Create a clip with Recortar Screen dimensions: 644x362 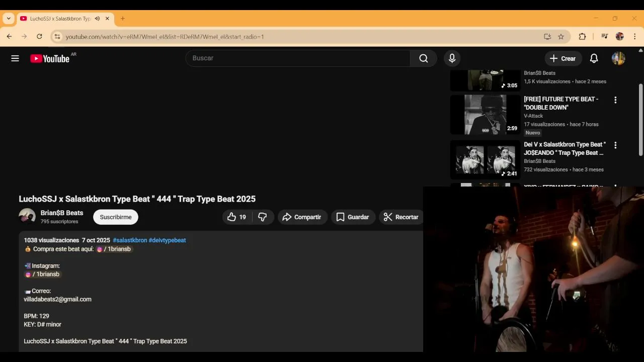tap(401, 217)
